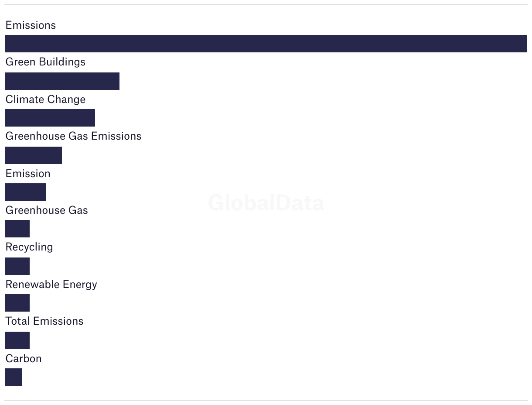Select the Renewable Energy bar
Viewport: 532px width, 405px height.
click(17, 303)
